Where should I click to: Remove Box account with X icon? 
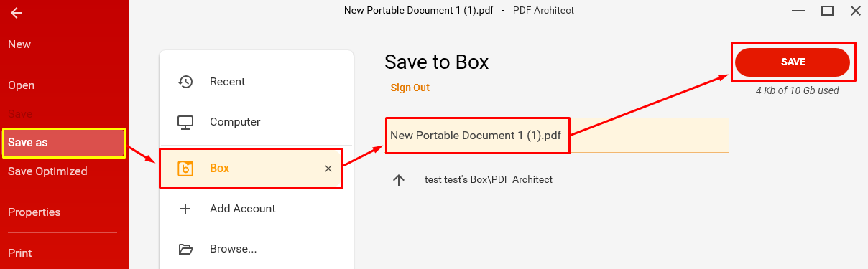[328, 169]
